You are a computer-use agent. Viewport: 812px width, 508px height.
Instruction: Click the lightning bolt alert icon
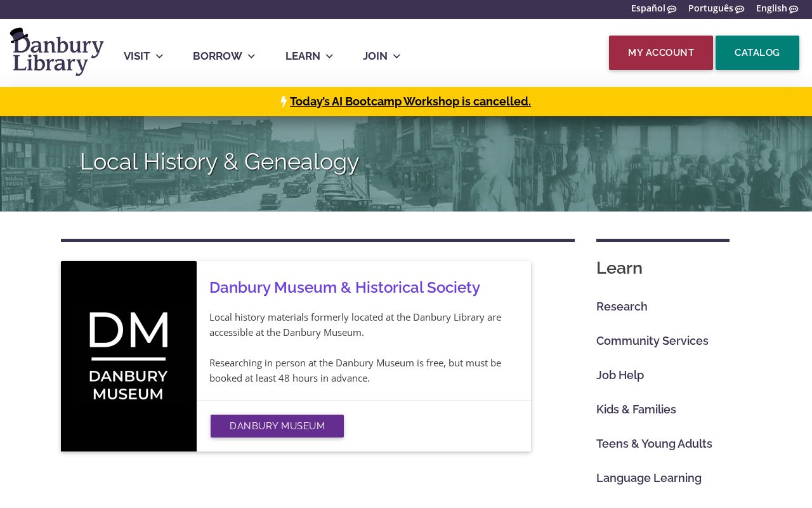click(284, 102)
